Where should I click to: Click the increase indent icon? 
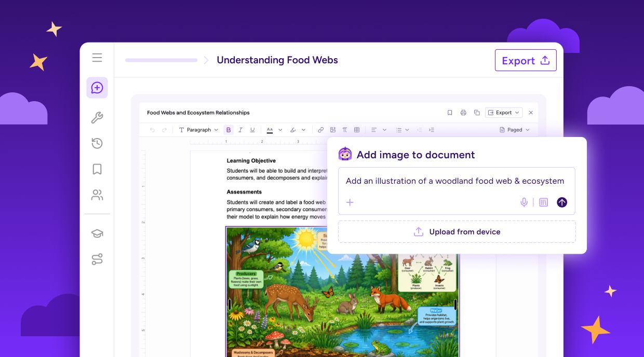coord(432,130)
